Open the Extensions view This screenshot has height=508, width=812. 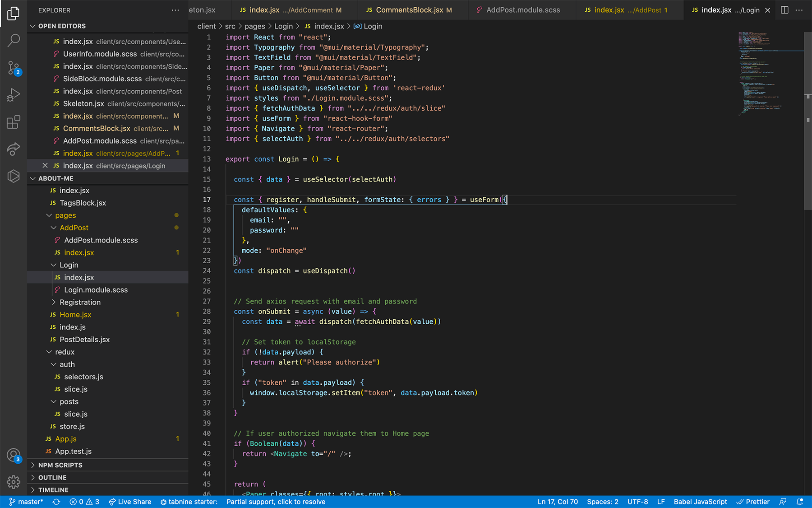click(x=14, y=122)
